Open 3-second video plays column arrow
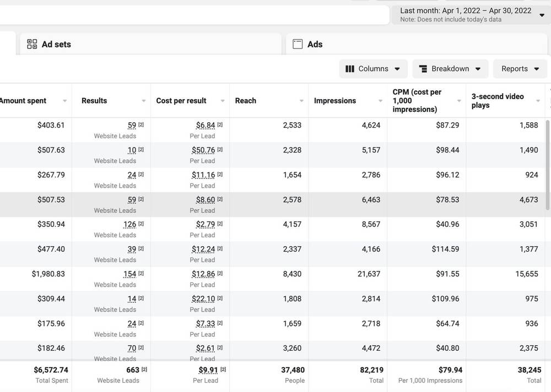Screen dimensions: 551x392 [538, 101]
